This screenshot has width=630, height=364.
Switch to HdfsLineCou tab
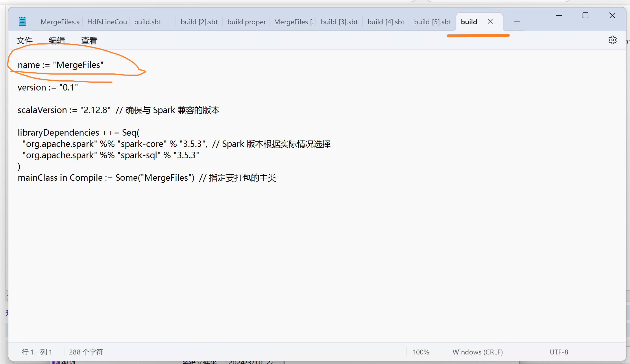(x=107, y=22)
